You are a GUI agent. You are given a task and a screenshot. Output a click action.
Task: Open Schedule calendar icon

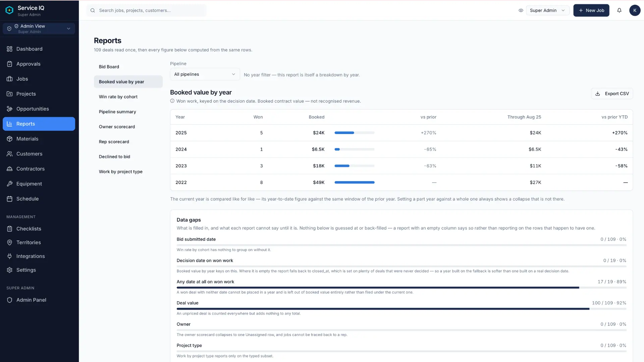click(9, 199)
